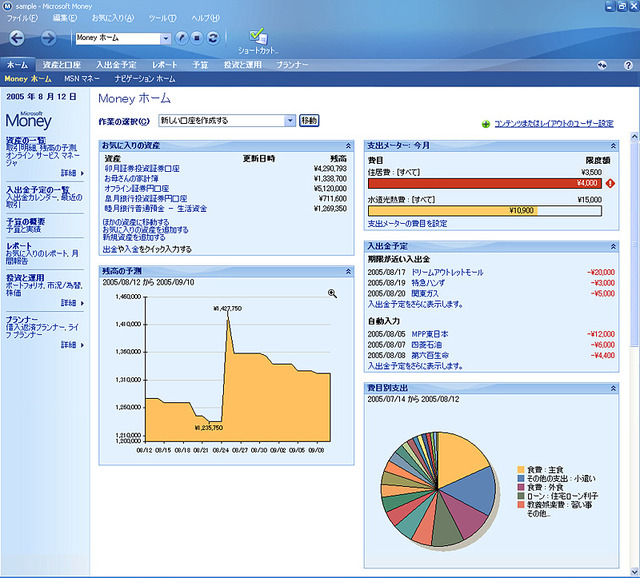
Task: Open the ヘルプ menu
Action: [205, 18]
